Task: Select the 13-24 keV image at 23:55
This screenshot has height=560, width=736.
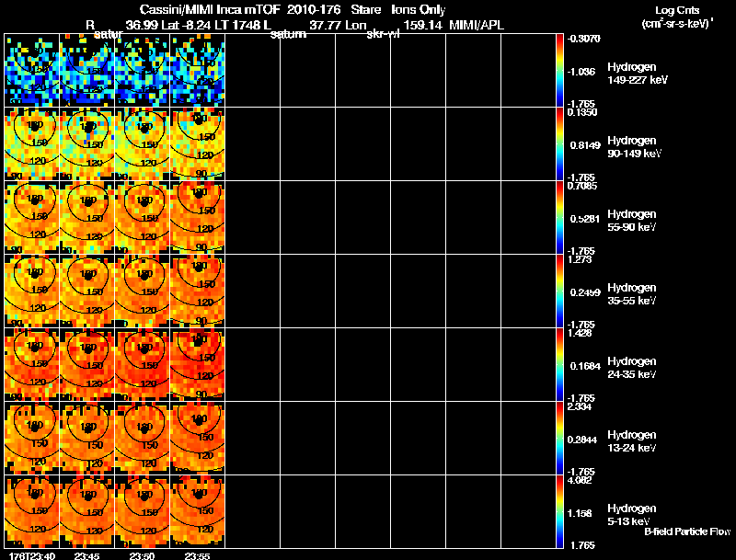Action: pyautogui.click(x=198, y=439)
